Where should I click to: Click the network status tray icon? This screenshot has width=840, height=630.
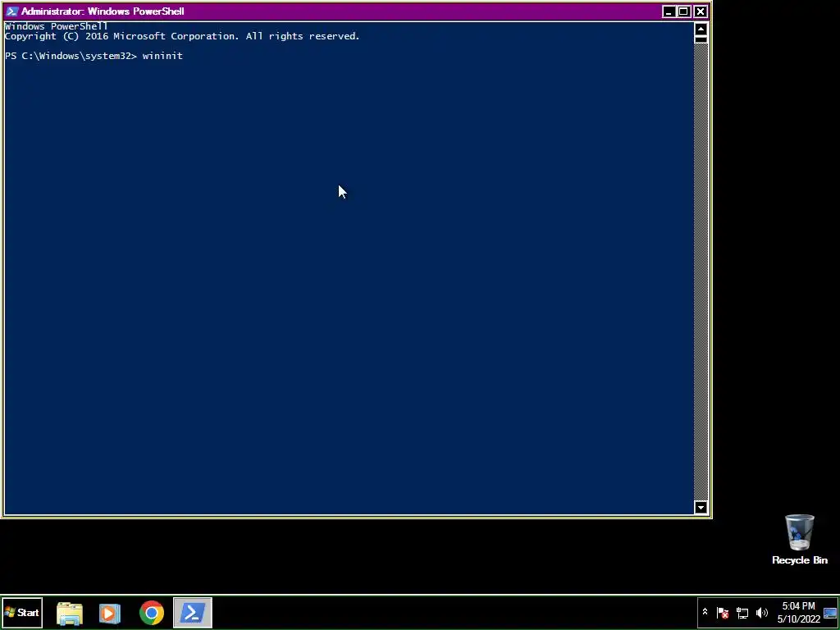[742, 612]
